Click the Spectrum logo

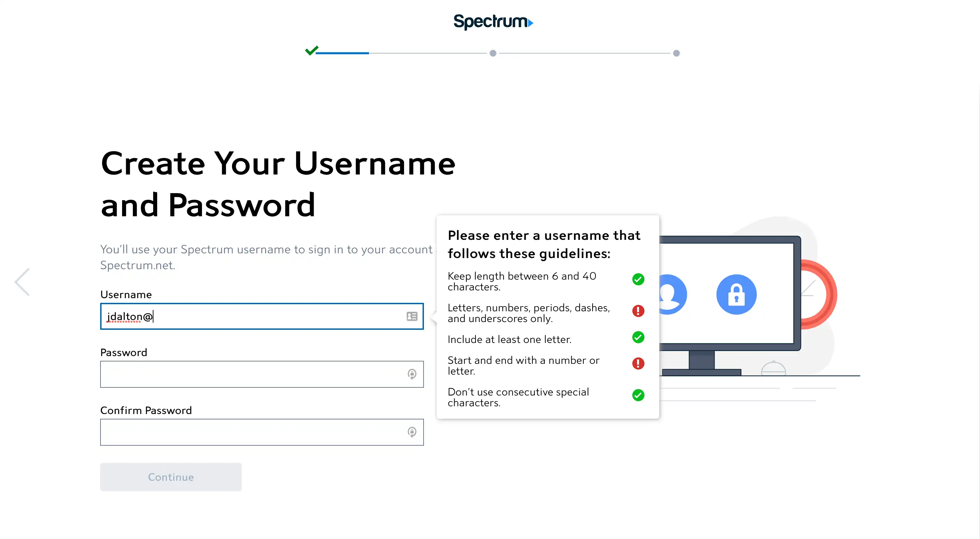(x=493, y=22)
